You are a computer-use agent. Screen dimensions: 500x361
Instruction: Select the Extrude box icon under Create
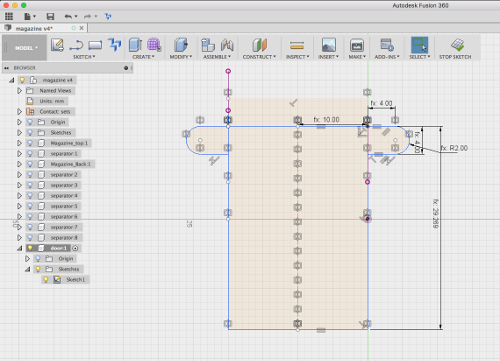135,45
